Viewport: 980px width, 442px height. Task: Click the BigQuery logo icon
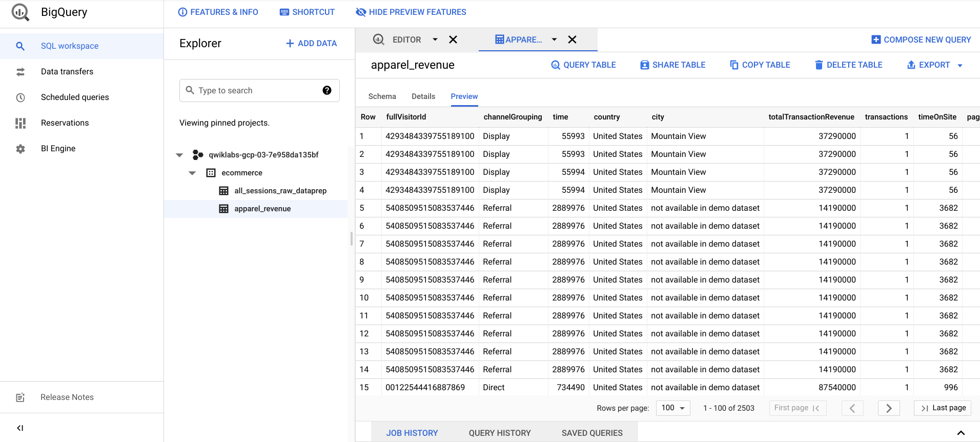point(21,12)
